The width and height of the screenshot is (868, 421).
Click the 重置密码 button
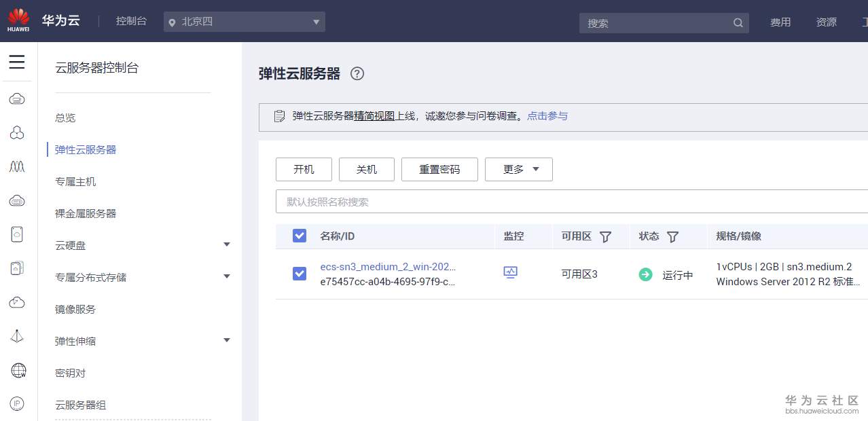click(439, 170)
